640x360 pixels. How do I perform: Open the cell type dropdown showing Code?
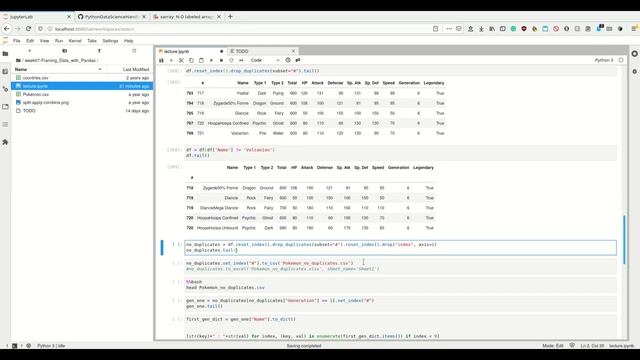265,60
